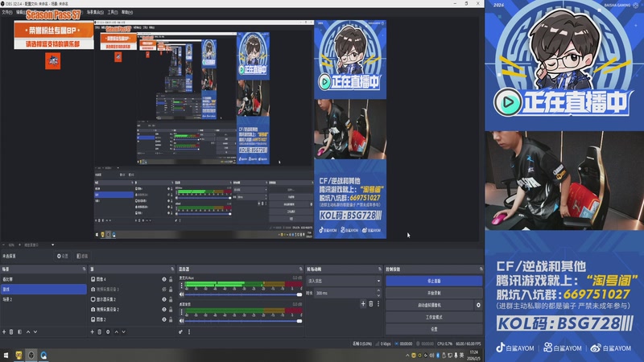Open the preview scaling dropdown arrow

[52, 245]
